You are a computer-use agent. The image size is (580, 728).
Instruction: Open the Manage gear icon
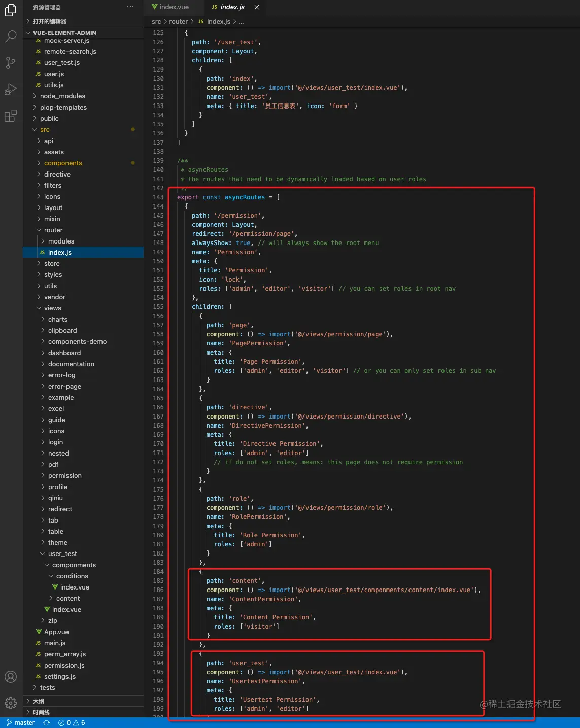11,703
